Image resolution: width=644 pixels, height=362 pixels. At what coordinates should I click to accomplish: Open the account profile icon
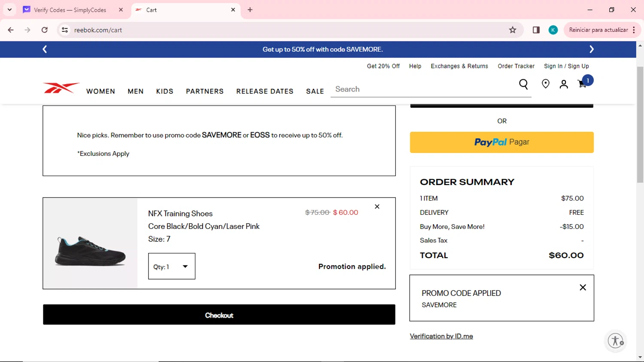tap(564, 84)
